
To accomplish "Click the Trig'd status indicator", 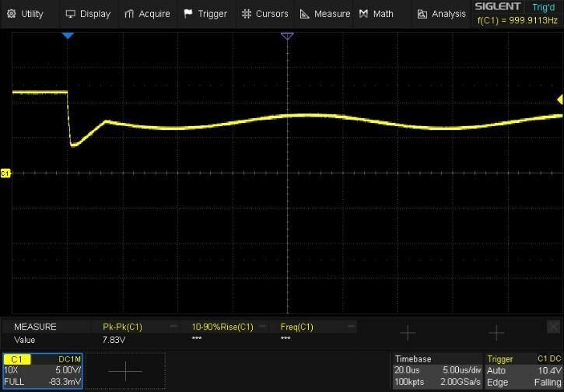I will point(544,7).
